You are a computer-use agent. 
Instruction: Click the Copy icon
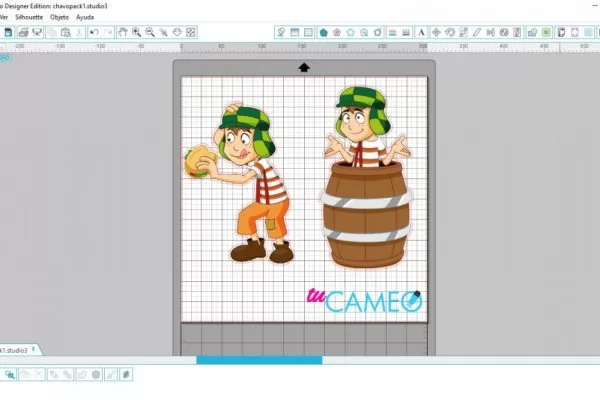click(x=52, y=32)
